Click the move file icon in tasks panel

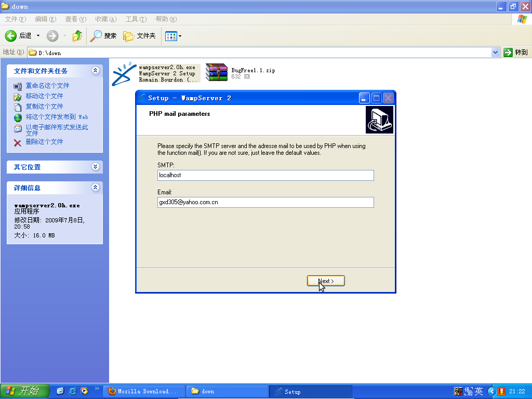18,97
